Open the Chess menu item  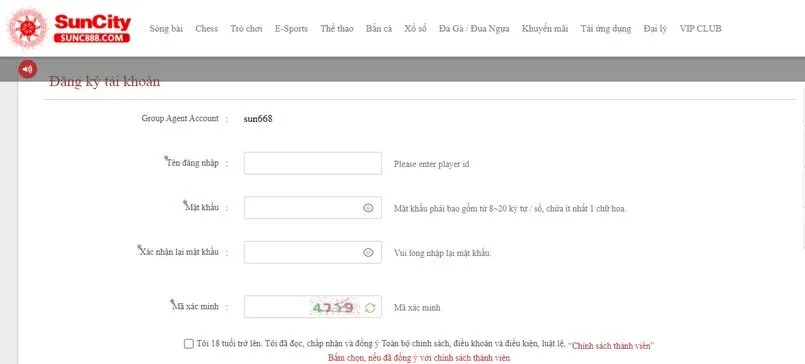(x=206, y=29)
